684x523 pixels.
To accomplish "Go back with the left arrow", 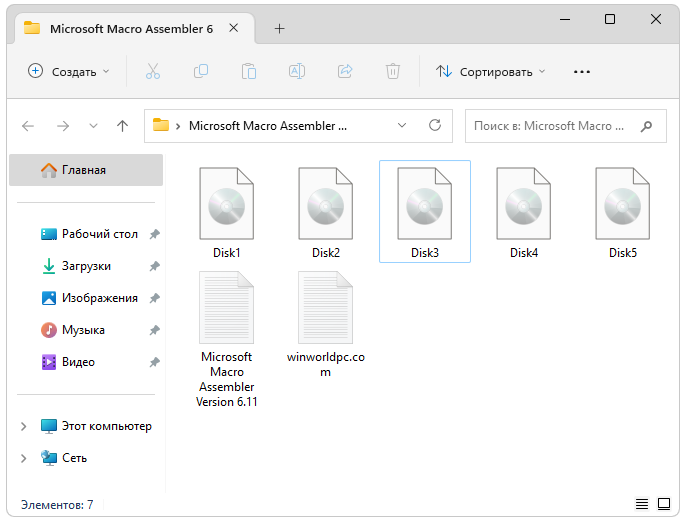I will pyautogui.click(x=28, y=126).
